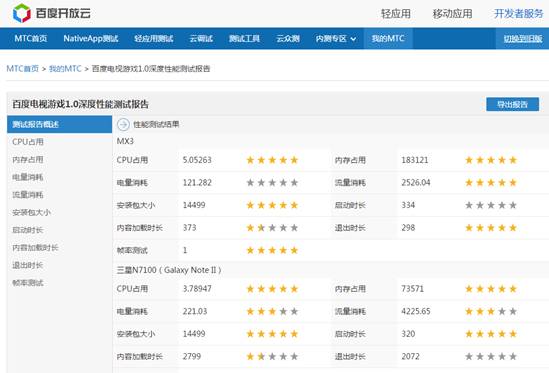Click the grey star rating for MX3 启动时长
The height and width of the screenshot is (373, 549).
pos(491,205)
